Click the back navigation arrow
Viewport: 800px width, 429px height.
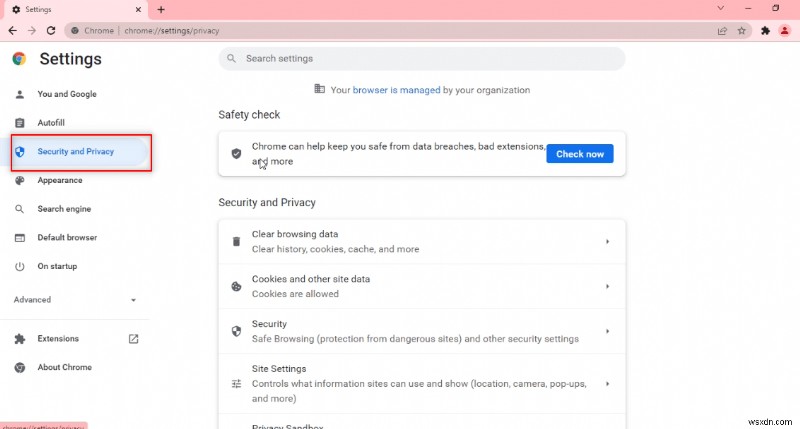[12, 30]
